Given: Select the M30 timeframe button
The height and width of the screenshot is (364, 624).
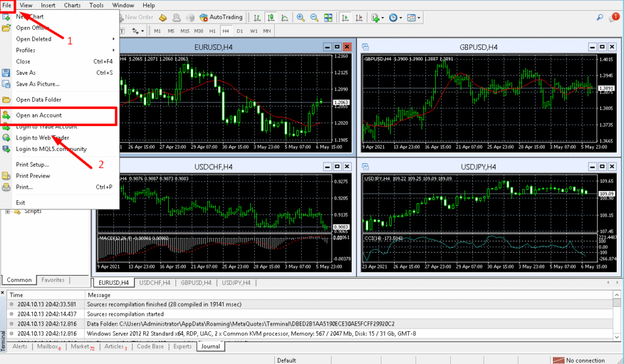Looking at the screenshot, I should [199, 30].
